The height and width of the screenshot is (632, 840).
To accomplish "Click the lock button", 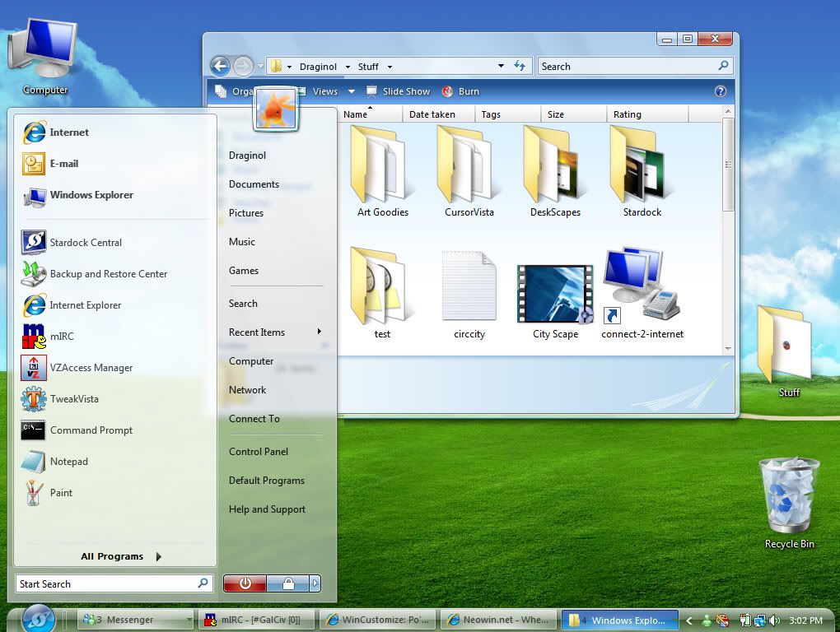I will click(287, 583).
